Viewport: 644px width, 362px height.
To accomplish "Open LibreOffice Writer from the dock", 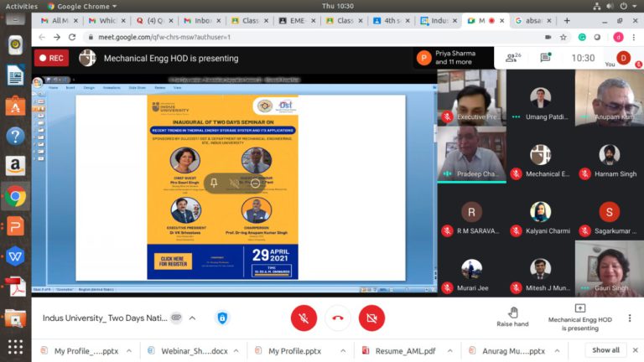I will point(14,76).
